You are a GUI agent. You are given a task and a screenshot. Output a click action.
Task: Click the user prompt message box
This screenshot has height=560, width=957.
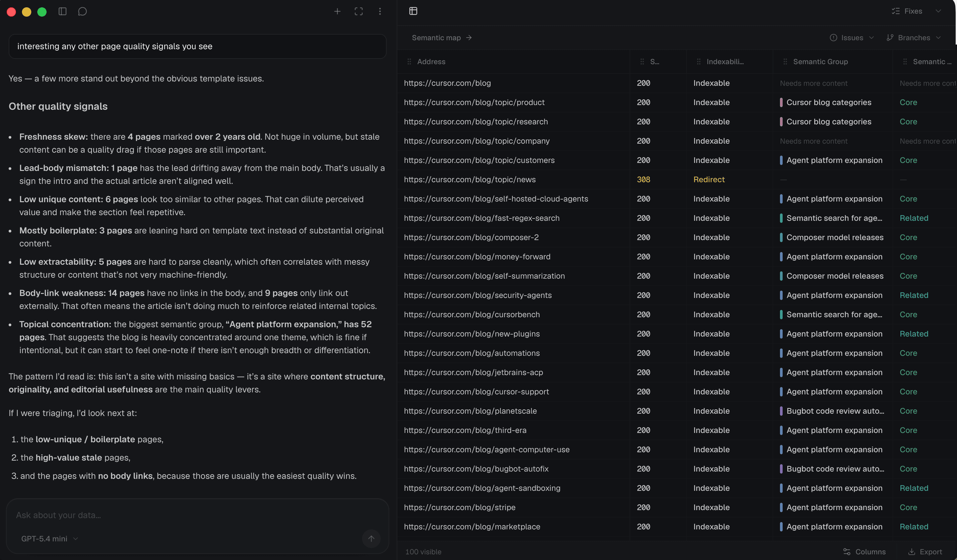197,46
